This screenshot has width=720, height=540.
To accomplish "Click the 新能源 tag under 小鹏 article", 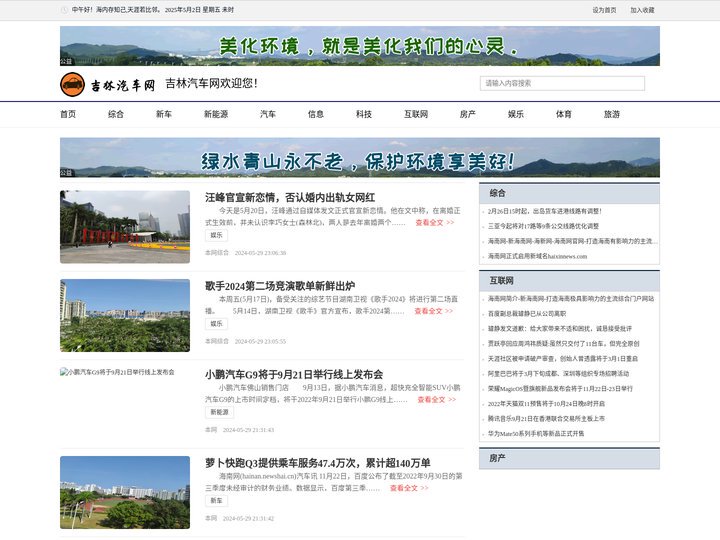I will coord(219,412).
